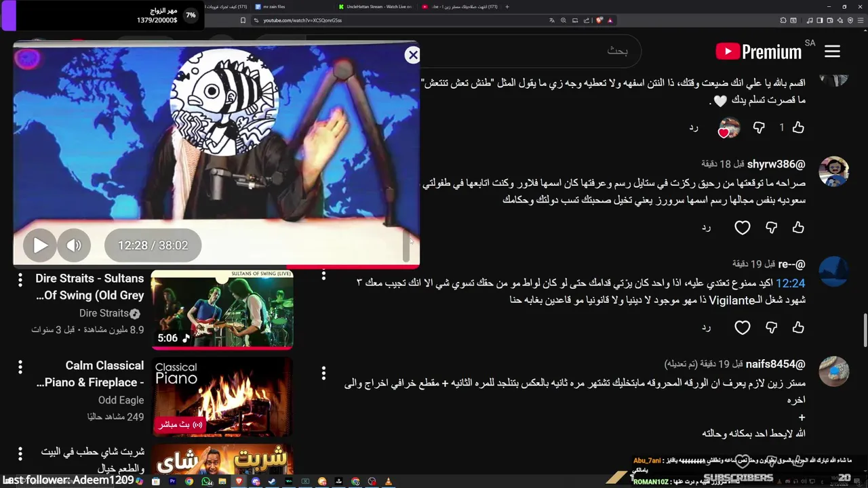The height and width of the screenshot is (488, 868).
Task: Open Steam from the taskbar
Action: 272,481
